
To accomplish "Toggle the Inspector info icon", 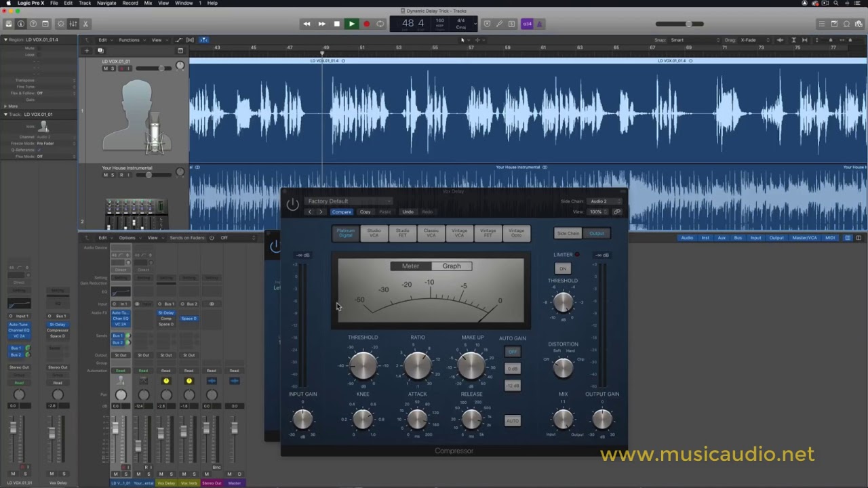I will [x=21, y=24].
